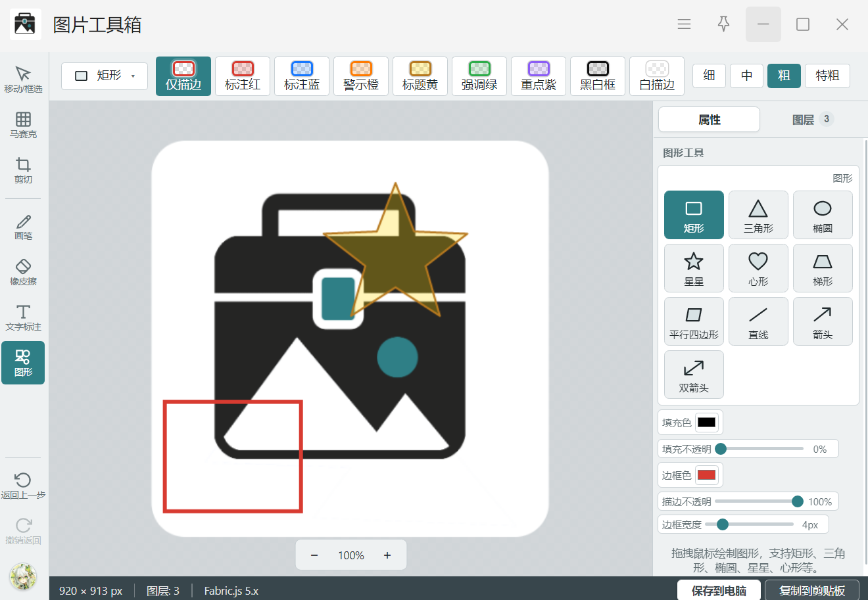Choose the 直线 line shape tile
The image size is (868, 600).
(x=758, y=321)
